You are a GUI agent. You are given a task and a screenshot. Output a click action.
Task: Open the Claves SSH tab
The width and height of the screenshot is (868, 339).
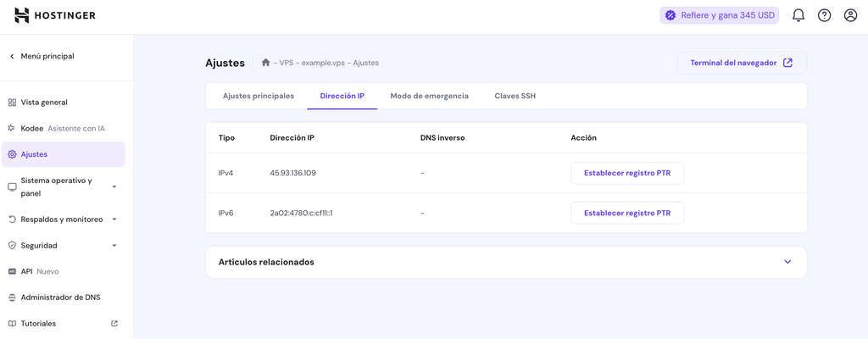click(515, 96)
